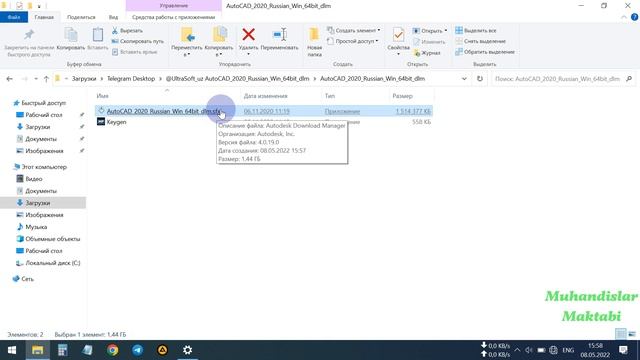640x360 pixels.
Task: Open Видео folder in sidebar
Action: click(33, 179)
